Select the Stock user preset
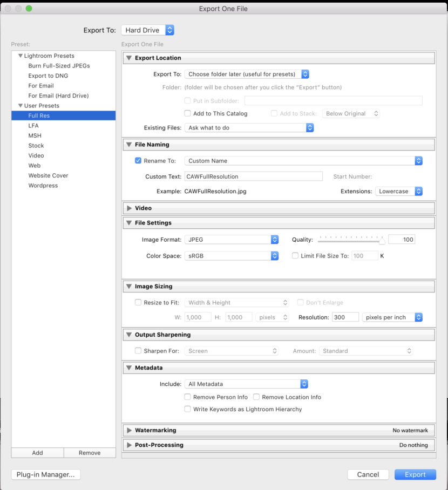Screen dimensions: 448x490 pos(36,145)
